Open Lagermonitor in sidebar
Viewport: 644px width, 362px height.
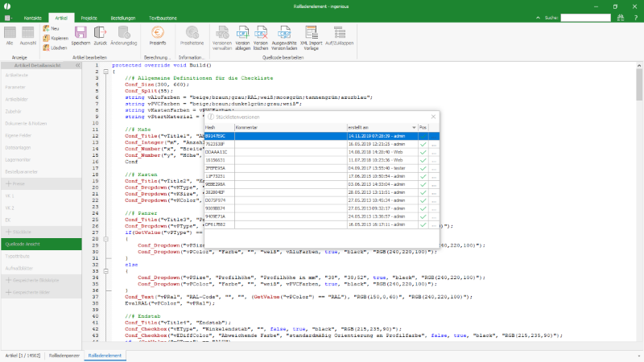[41, 159]
